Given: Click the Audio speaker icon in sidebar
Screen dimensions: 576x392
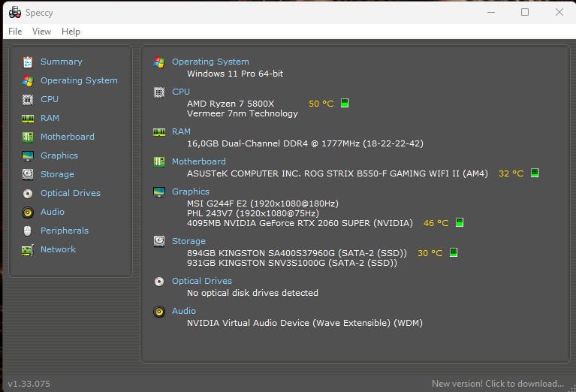Looking at the screenshot, I should click(28, 212).
